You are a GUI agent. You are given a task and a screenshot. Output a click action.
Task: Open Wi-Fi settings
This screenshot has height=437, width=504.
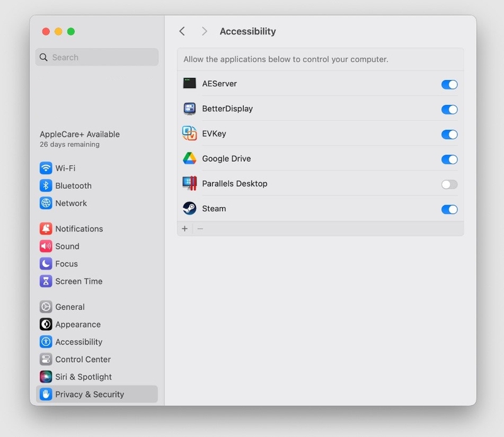click(97, 168)
